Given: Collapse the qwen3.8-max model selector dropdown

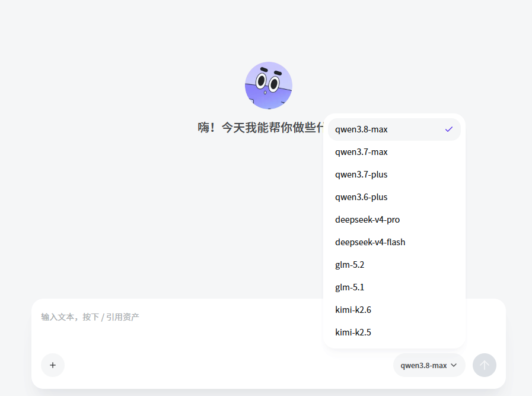Looking at the screenshot, I should coord(429,365).
